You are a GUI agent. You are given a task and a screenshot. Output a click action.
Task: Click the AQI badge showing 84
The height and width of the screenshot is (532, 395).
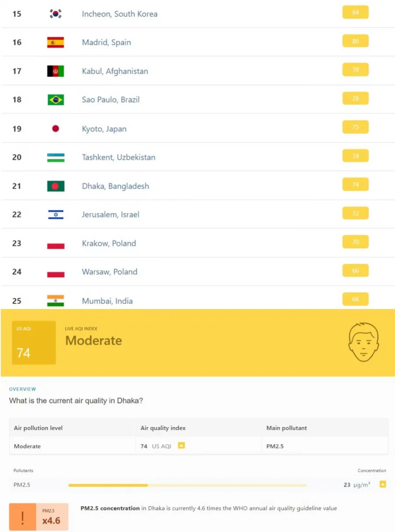[x=355, y=13]
